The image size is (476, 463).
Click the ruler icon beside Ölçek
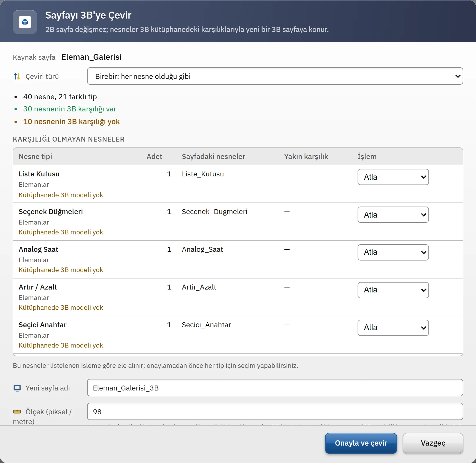pyautogui.click(x=17, y=412)
